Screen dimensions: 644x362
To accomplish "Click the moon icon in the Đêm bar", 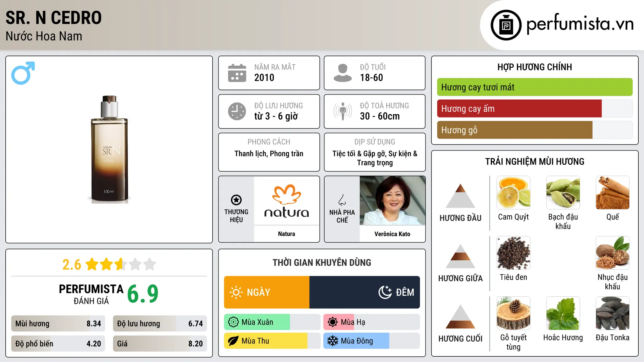I will (x=385, y=292).
